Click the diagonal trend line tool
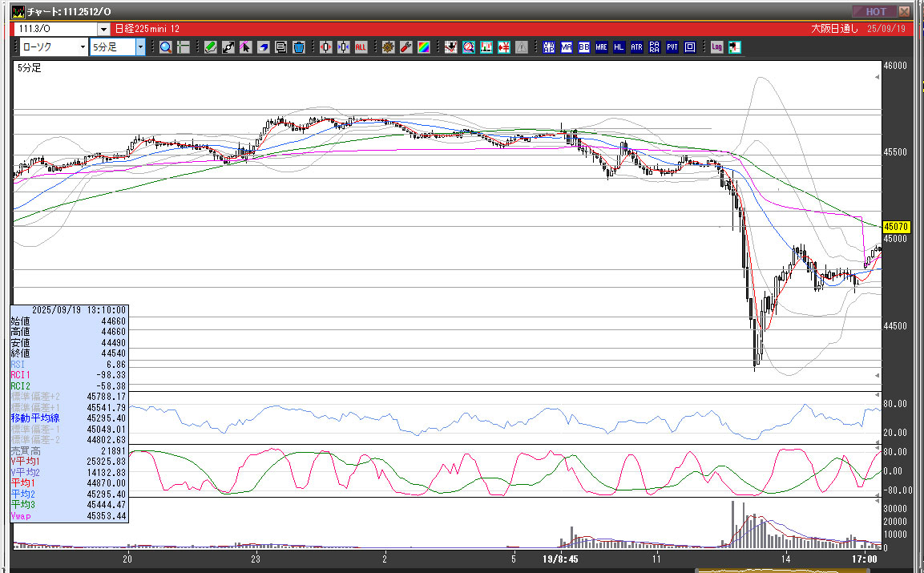 pos(228,47)
